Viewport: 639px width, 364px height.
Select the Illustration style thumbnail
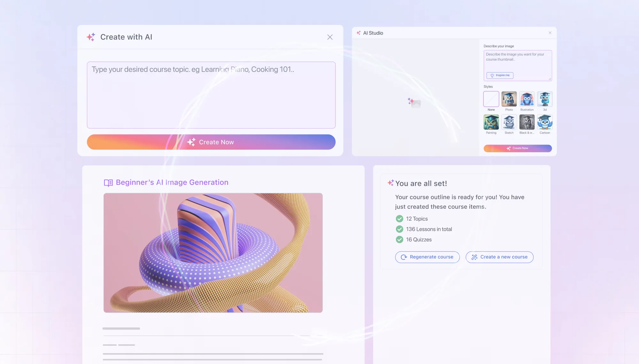[527, 99]
